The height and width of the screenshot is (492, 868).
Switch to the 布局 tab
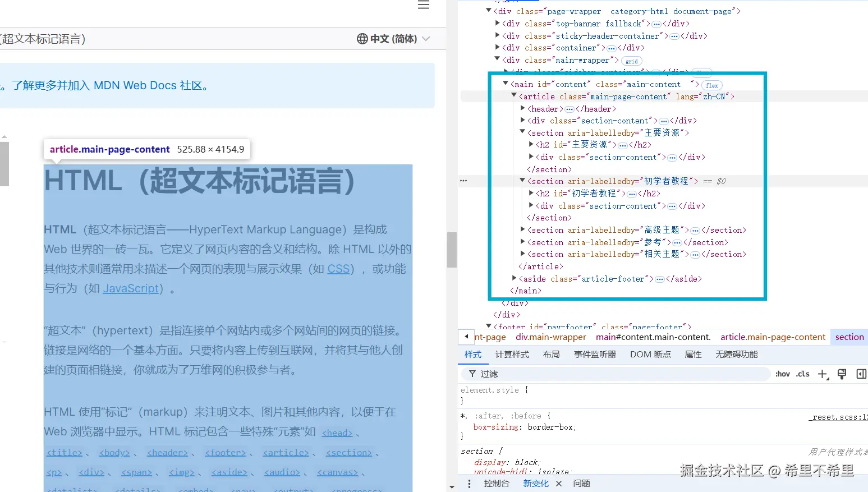coord(552,355)
